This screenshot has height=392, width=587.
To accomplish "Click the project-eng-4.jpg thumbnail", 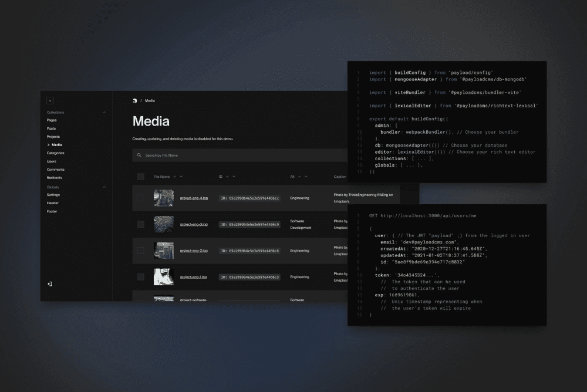I will click(164, 198).
